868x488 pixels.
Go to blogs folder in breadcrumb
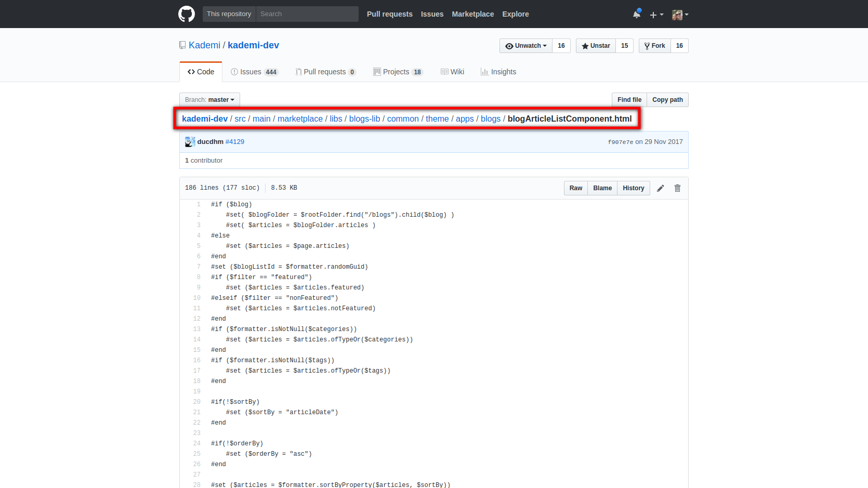point(491,119)
